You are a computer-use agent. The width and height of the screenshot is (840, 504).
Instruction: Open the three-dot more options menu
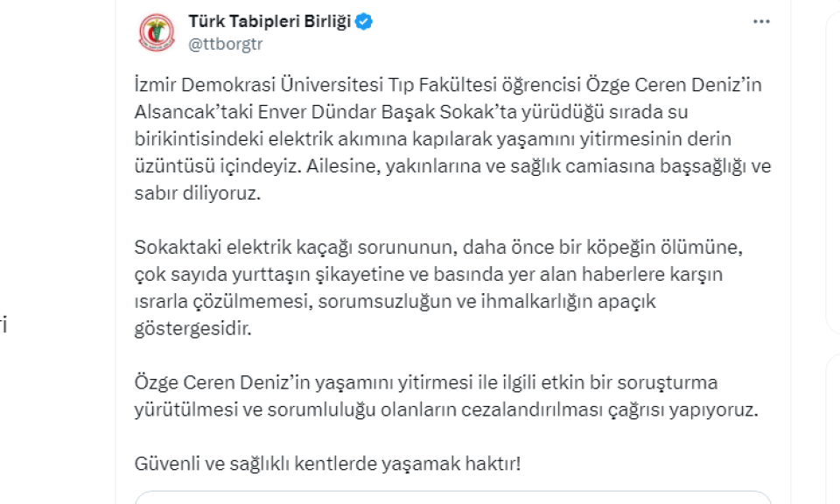point(761,21)
